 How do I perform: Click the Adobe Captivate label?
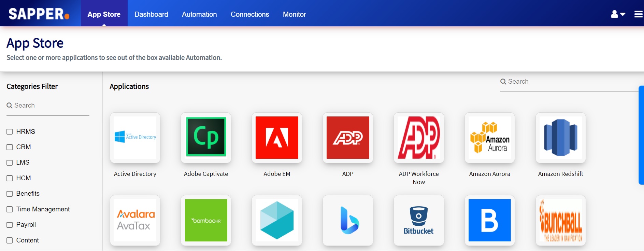tap(206, 174)
